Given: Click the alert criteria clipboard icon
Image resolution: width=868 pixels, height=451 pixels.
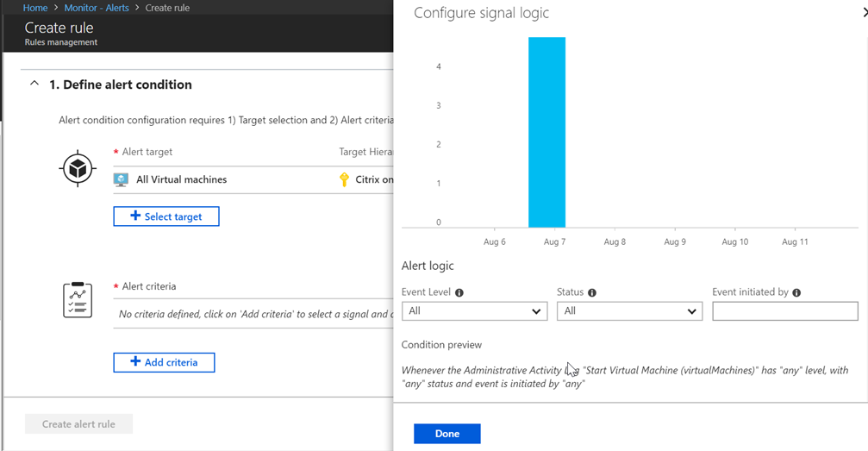Looking at the screenshot, I should click(78, 300).
